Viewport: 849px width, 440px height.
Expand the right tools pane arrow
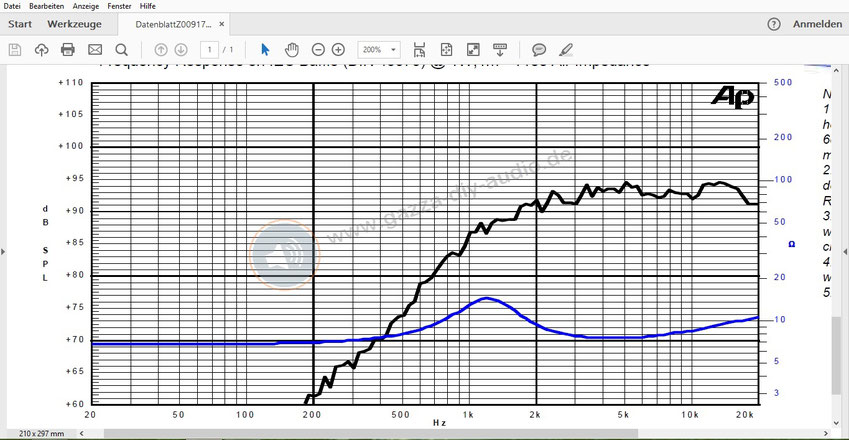pos(845,252)
